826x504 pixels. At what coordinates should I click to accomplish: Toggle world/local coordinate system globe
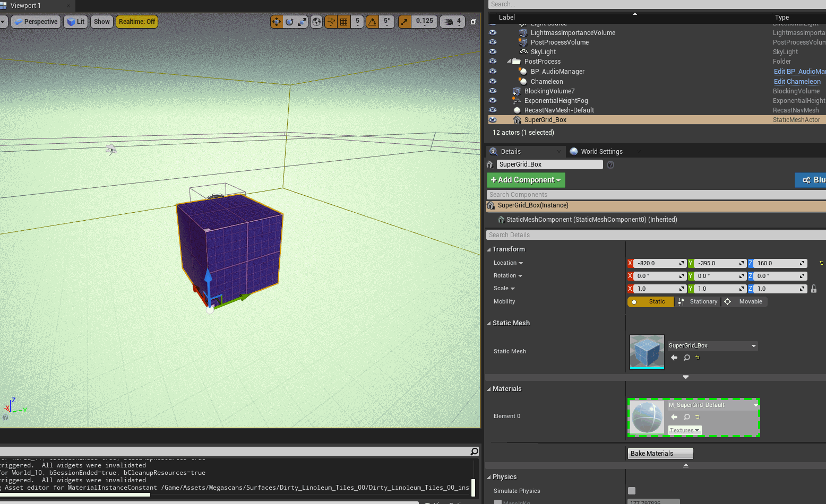(316, 22)
